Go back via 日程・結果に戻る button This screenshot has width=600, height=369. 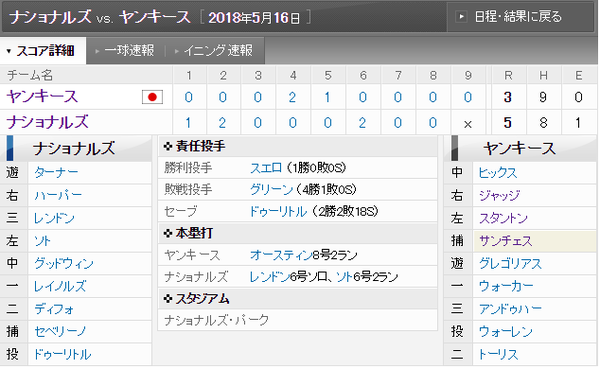coord(519,17)
